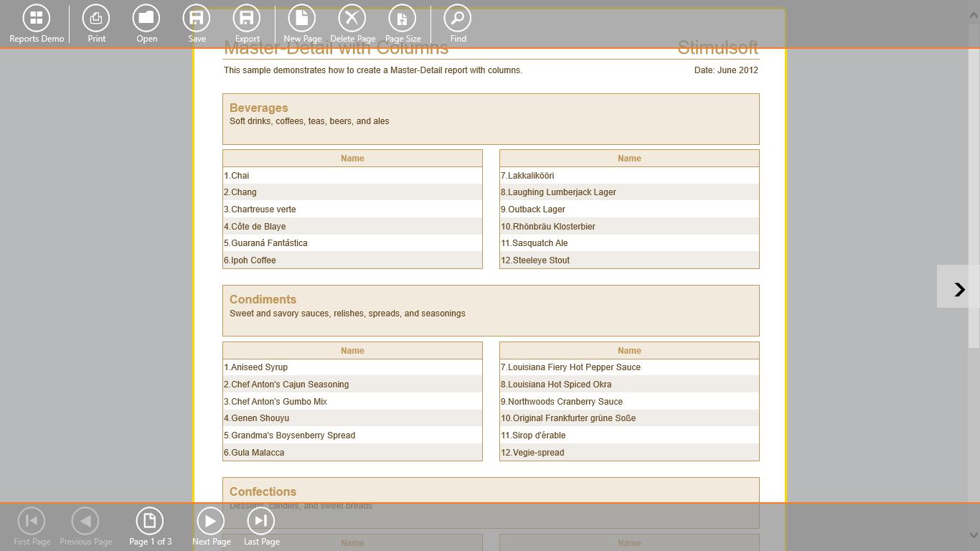Click the right arrow flip button
The image size is (980, 551).
[x=958, y=286]
